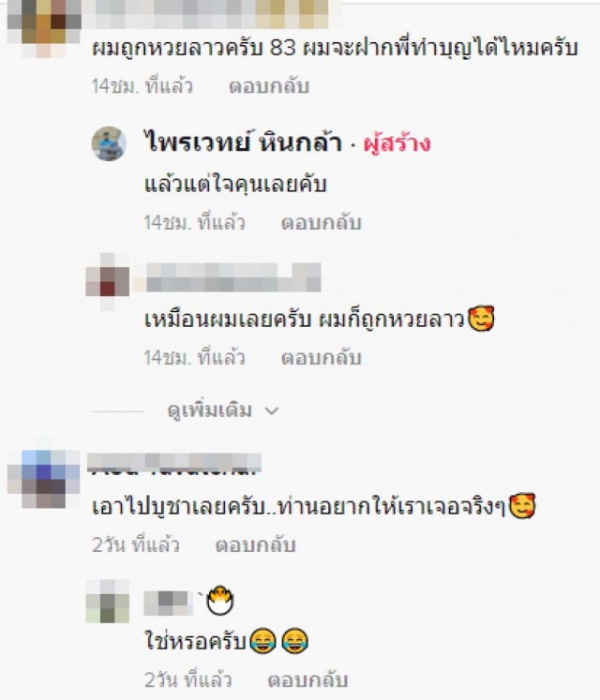Open the blurred username above เหมือนผมเลยครับ
This screenshot has height=700, width=600.
click(x=232, y=277)
